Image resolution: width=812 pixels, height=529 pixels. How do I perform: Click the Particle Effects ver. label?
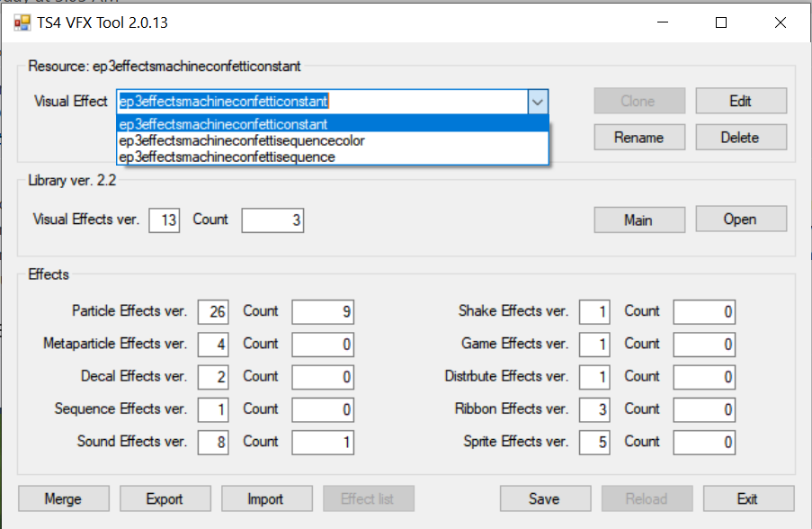tap(129, 311)
